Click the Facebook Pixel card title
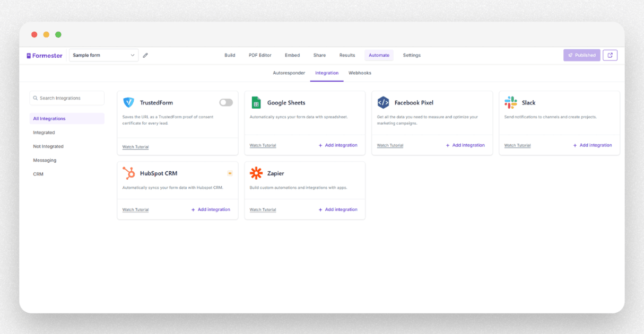Viewport: 644px width, 334px height. click(x=414, y=103)
